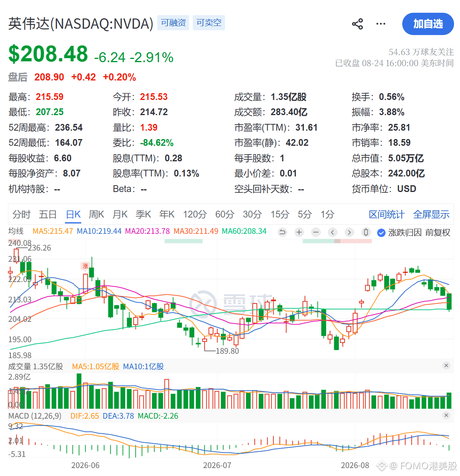The image size is (460, 476).
Task: Click the DEA:3.78 indicator value
Action: click(x=118, y=416)
